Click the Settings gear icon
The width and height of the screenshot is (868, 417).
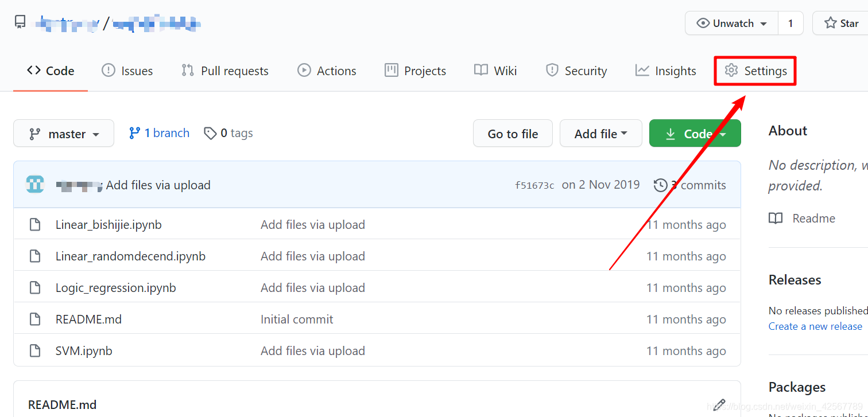click(x=731, y=70)
